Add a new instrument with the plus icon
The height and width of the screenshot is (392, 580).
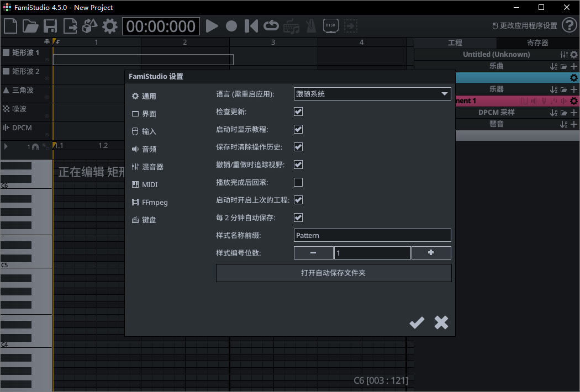pos(573,89)
